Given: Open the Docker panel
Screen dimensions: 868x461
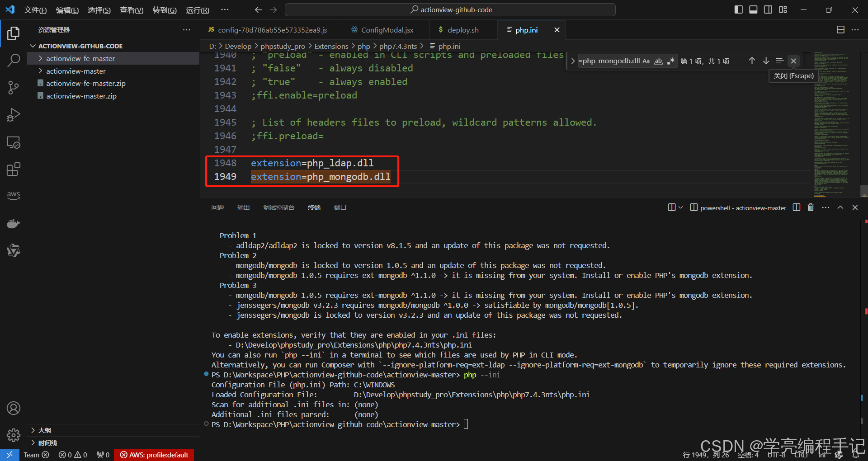Looking at the screenshot, I should click(x=13, y=223).
